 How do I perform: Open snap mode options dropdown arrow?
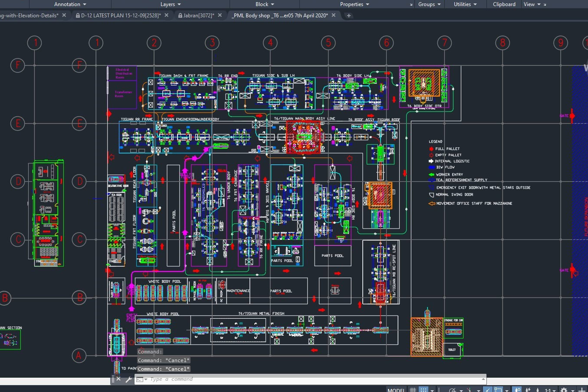tap(432, 390)
